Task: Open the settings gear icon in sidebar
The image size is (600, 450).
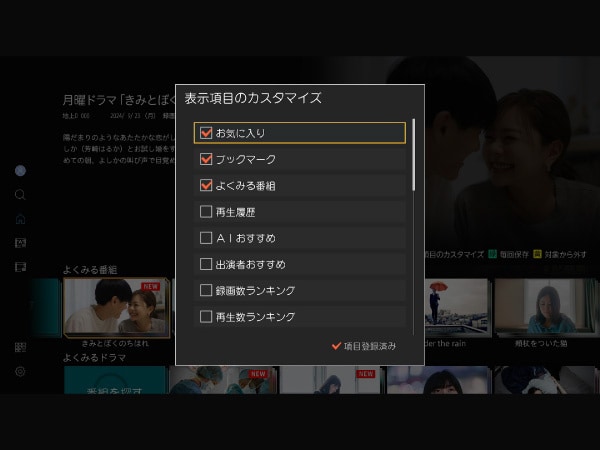Action: [x=20, y=371]
